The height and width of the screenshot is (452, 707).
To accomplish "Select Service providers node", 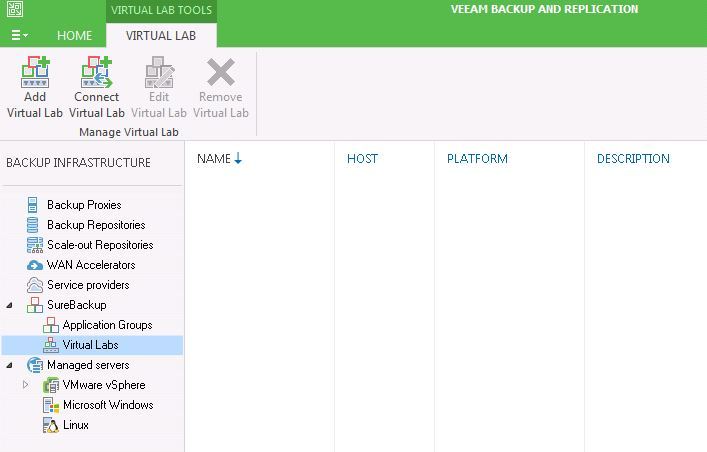I will tap(88, 285).
